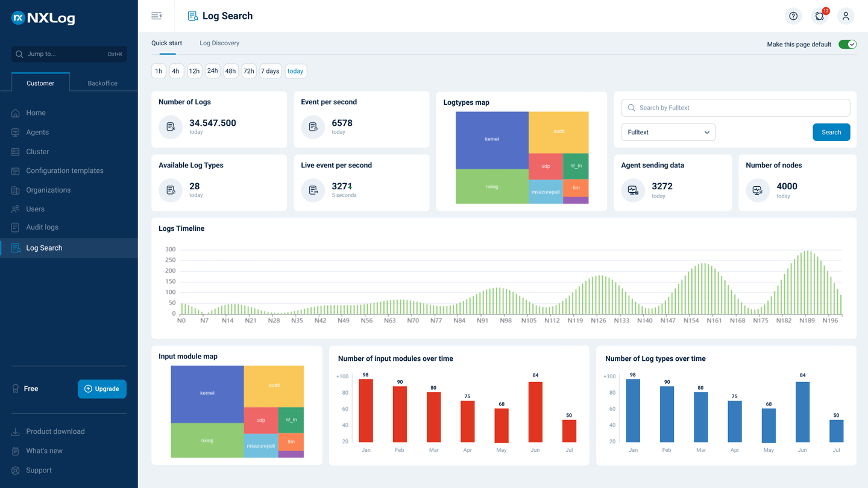Viewport: 868px width, 488px height.
Task: Collapse the sidebar with the menu icon
Action: click(x=157, y=16)
